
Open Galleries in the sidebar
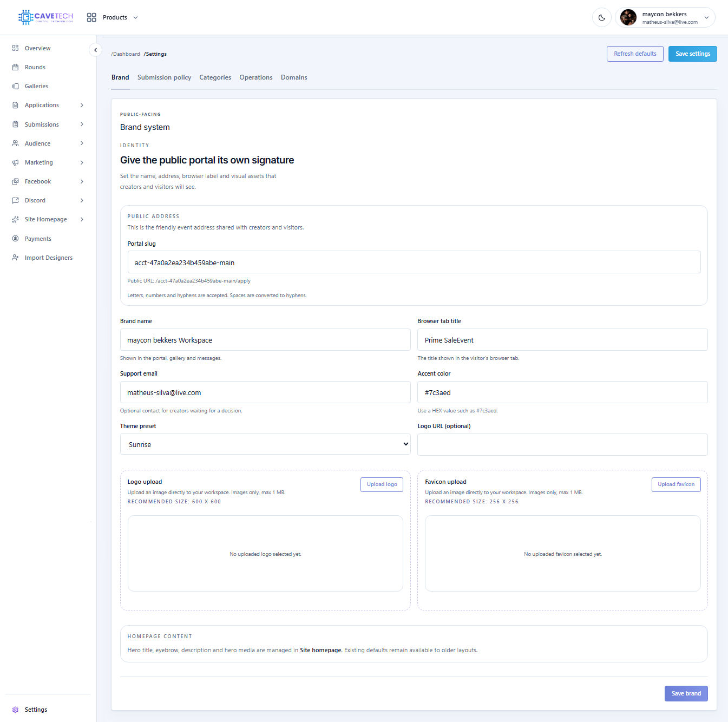[x=36, y=86]
